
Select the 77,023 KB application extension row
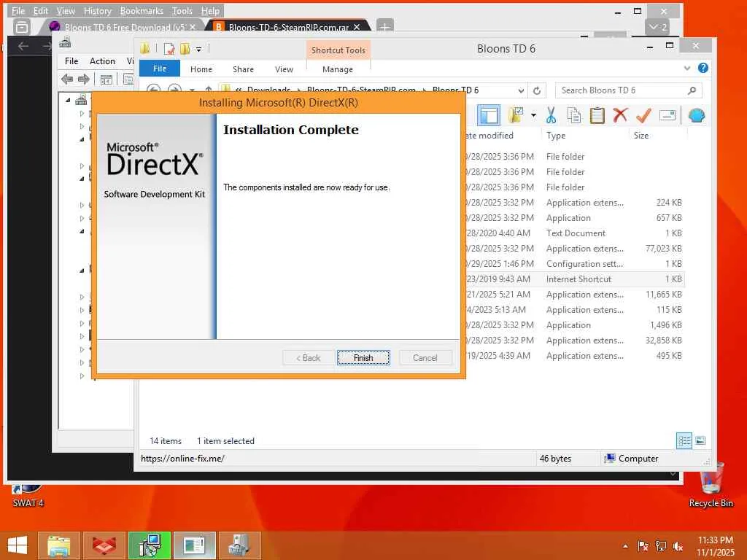pyautogui.click(x=573, y=248)
